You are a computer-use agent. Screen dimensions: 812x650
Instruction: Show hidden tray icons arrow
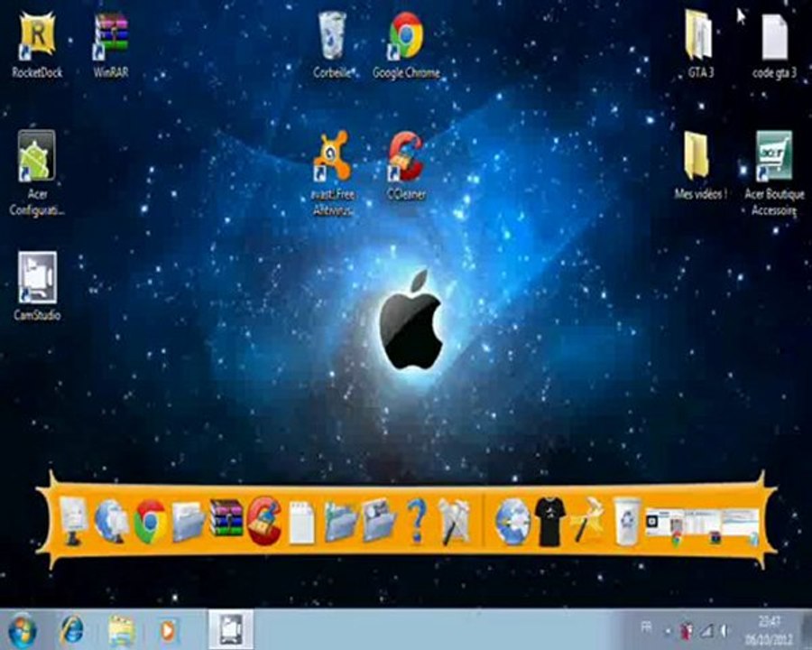coord(668,631)
